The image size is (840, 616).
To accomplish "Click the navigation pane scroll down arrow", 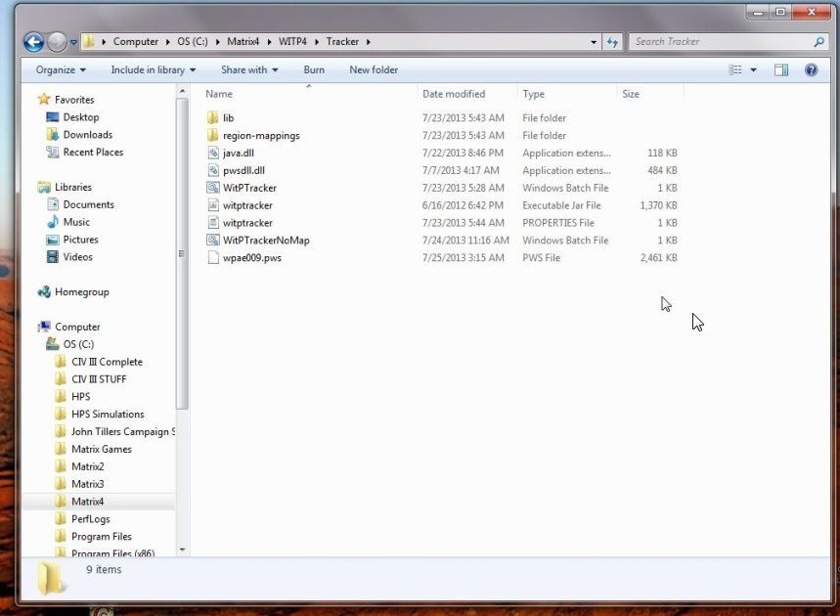I will [x=182, y=550].
